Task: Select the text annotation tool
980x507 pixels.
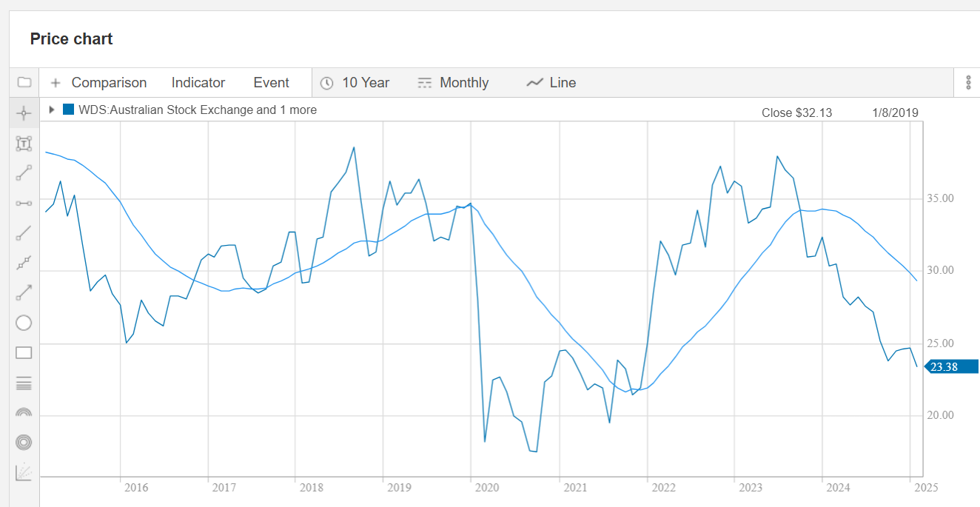Action: pyautogui.click(x=24, y=144)
